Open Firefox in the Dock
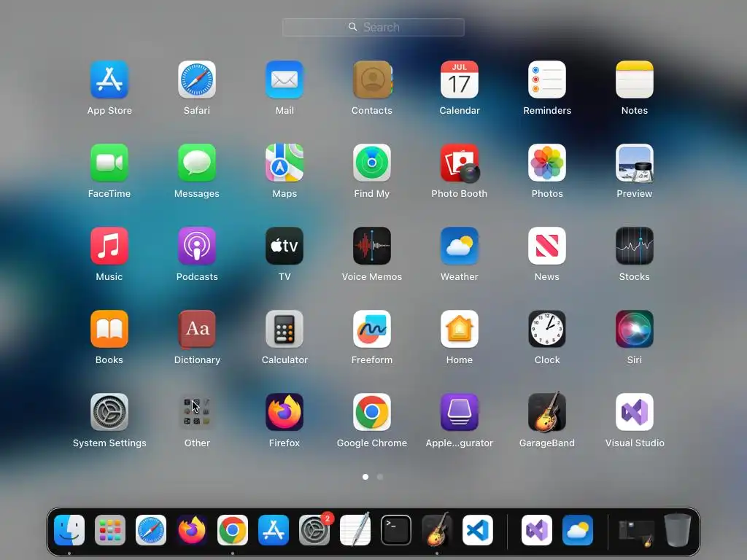Screen dimensions: 747x560 pos(192,530)
